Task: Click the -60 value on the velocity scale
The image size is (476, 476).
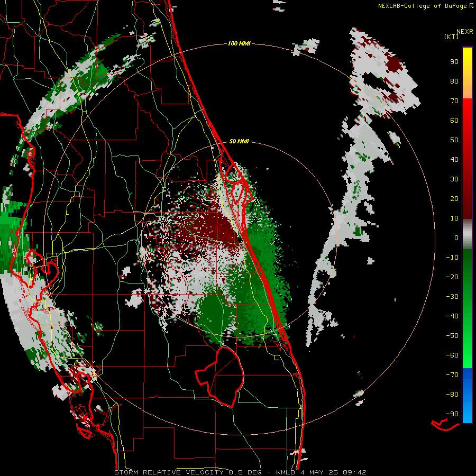Action: pyautogui.click(x=452, y=355)
